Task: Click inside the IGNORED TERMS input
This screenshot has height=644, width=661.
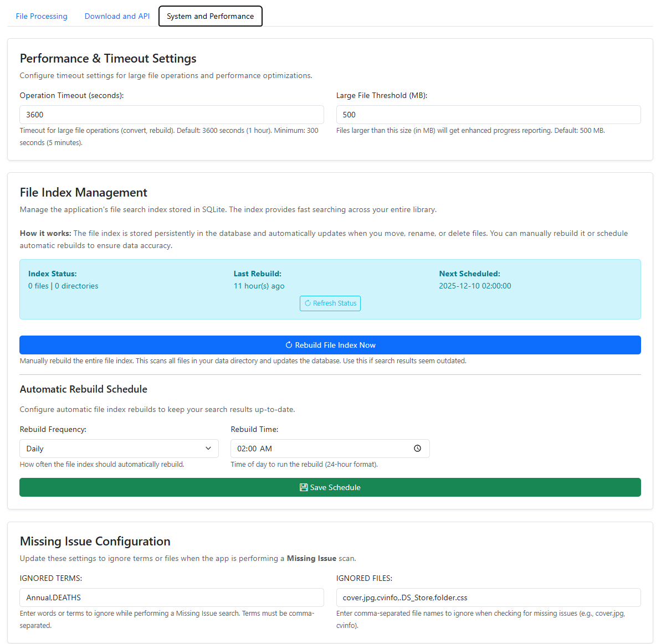Action: [172, 597]
